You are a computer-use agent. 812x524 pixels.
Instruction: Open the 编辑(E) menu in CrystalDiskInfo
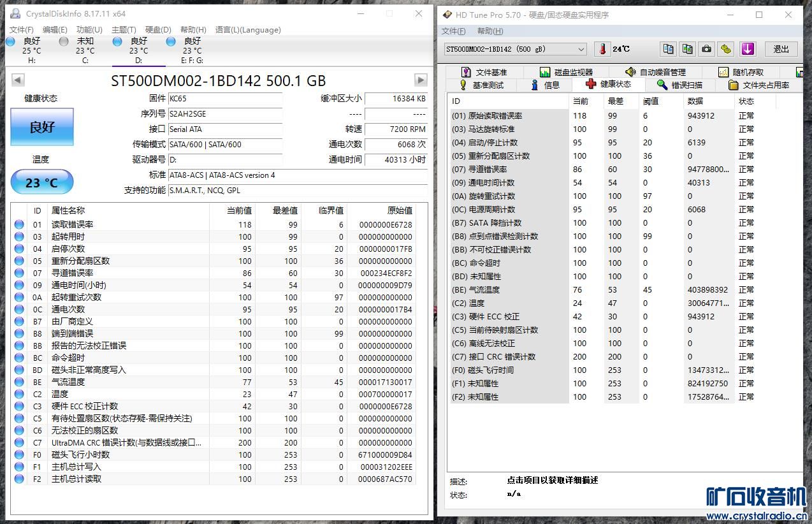tap(55, 29)
